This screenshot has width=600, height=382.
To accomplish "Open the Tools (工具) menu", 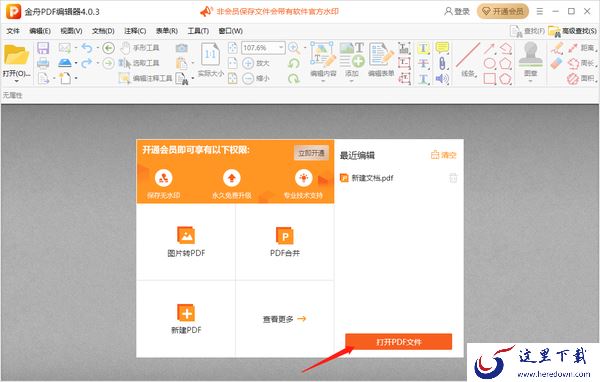I will pyautogui.click(x=198, y=31).
